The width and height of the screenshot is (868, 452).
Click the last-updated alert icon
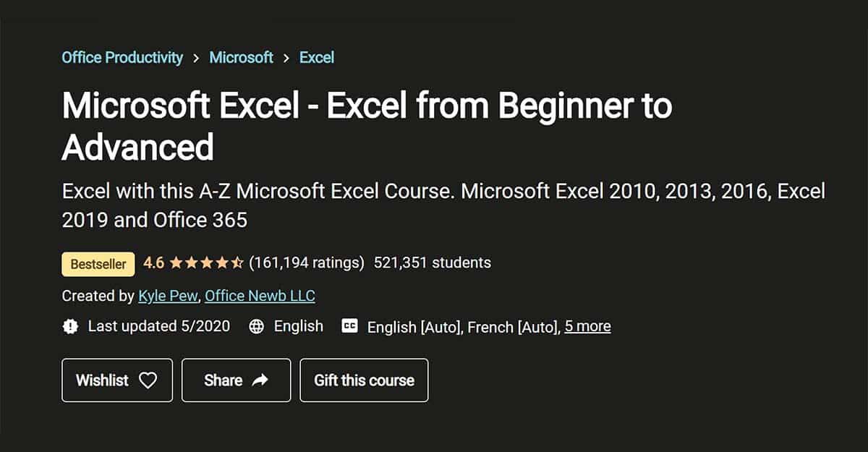pyautogui.click(x=69, y=326)
